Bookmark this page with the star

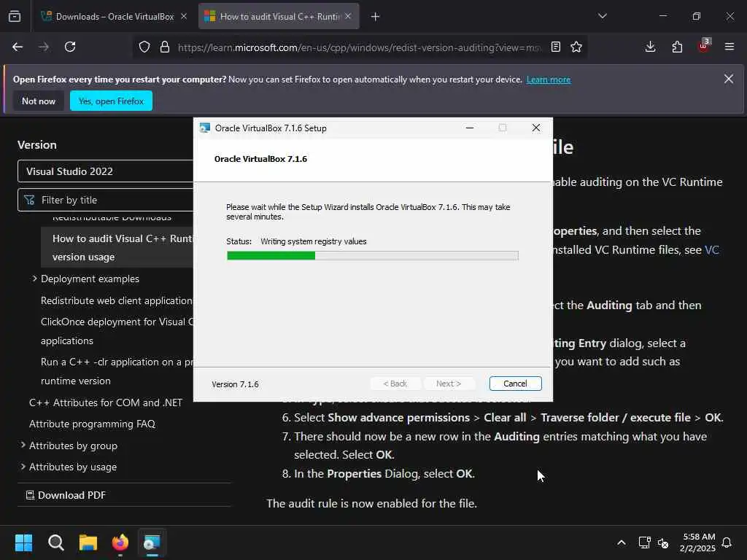pos(576,47)
